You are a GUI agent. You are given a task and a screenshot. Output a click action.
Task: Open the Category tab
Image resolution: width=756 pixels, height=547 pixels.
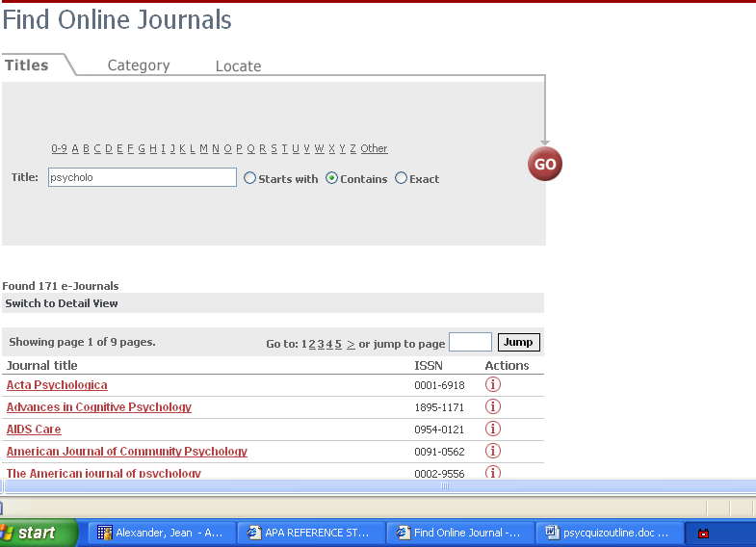(139, 65)
